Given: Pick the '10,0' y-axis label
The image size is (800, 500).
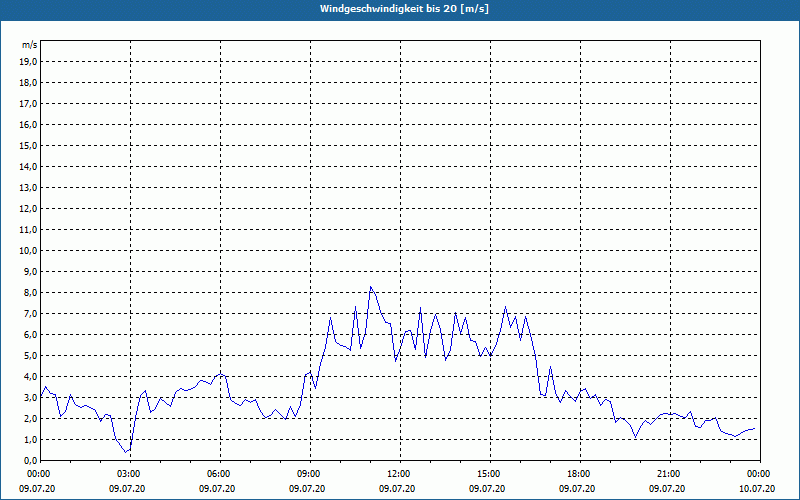Looking at the screenshot, I should click(x=28, y=251).
